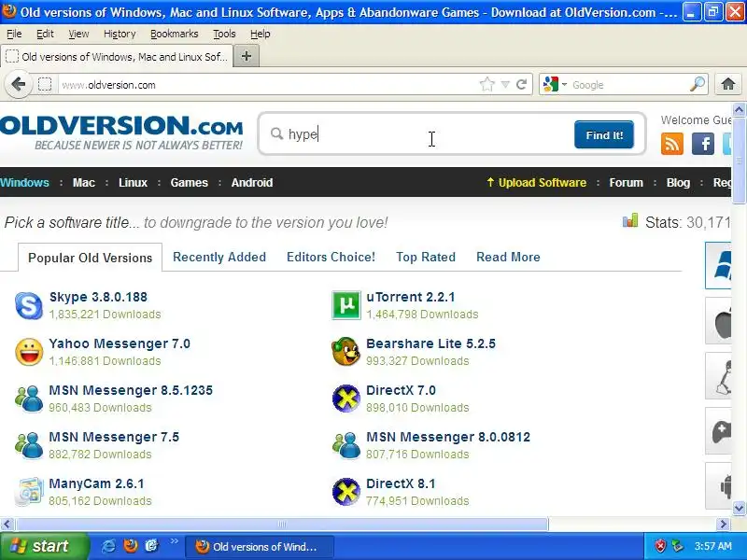Click the MSN Messenger 8.5.1235 icon
Screen dimensions: 747x560
pyautogui.click(x=29, y=399)
